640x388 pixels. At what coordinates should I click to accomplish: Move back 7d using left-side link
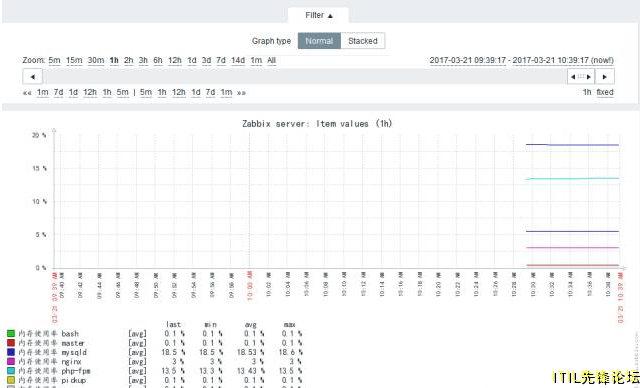[x=58, y=93]
